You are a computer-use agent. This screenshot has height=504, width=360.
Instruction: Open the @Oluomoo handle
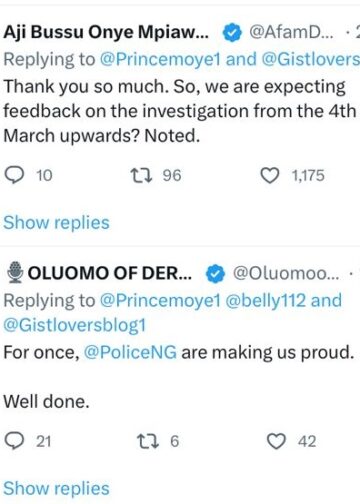pyautogui.click(x=286, y=273)
